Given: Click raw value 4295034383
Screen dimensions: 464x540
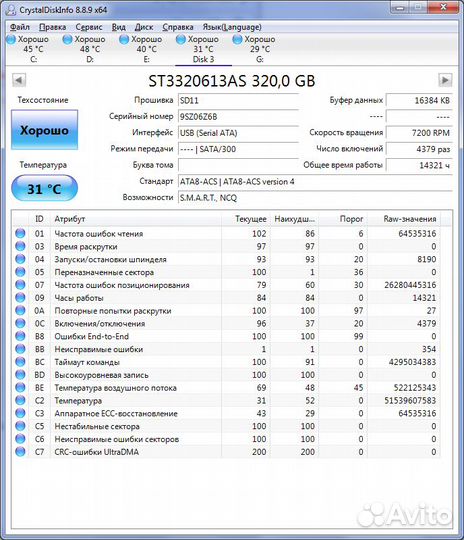Looking at the screenshot, I should [x=412, y=362].
